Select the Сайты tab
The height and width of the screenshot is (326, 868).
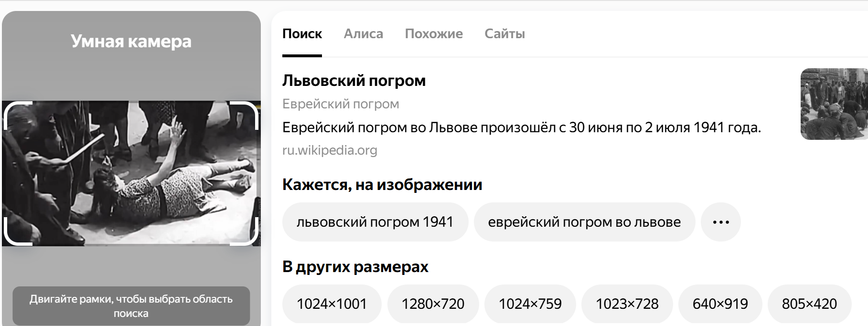tap(504, 34)
